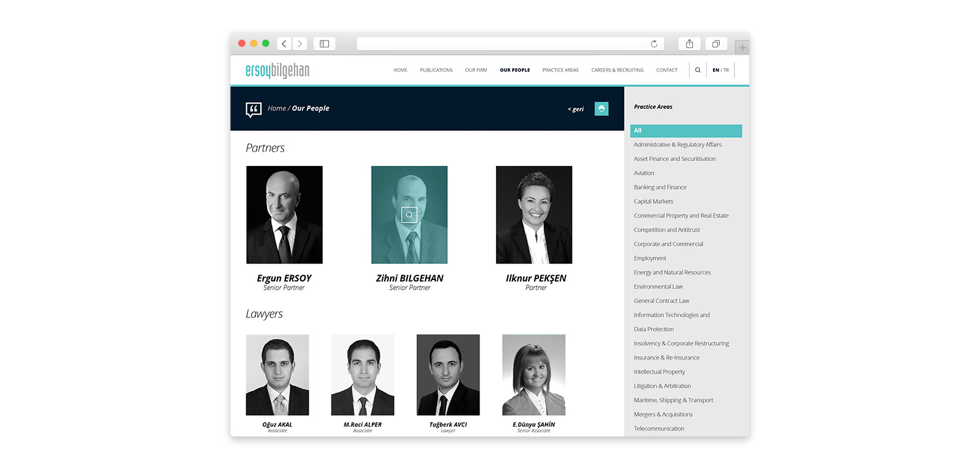
Task: Filter by Data Protection
Action: [x=654, y=329]
